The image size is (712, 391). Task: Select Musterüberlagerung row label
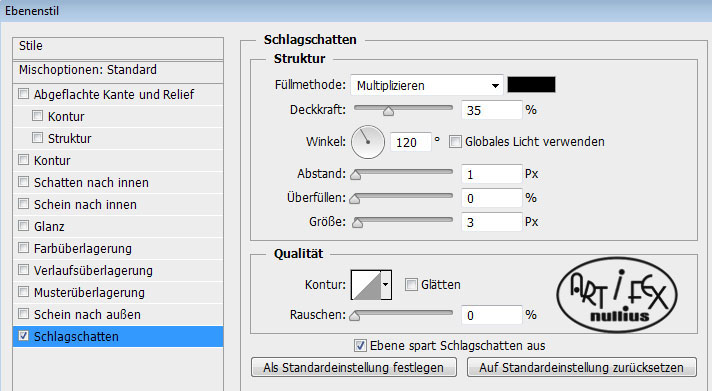89,292
